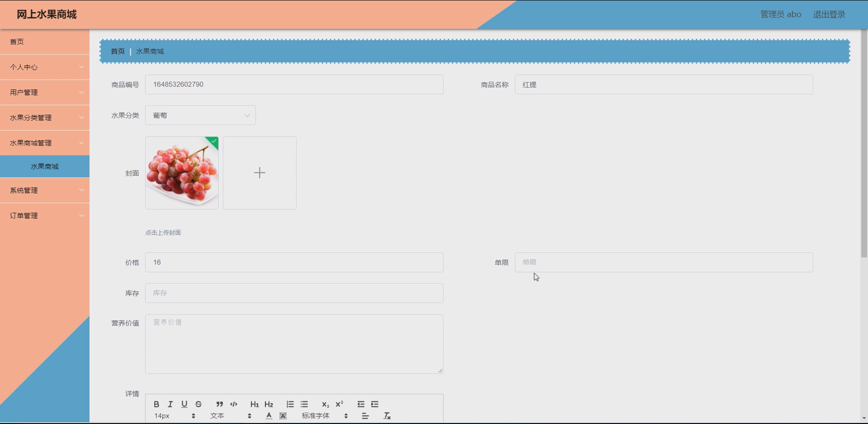This screenshot has height=424, width=868.
Task: Toggle bold formatting in the details editor
Action: (156, 404)
